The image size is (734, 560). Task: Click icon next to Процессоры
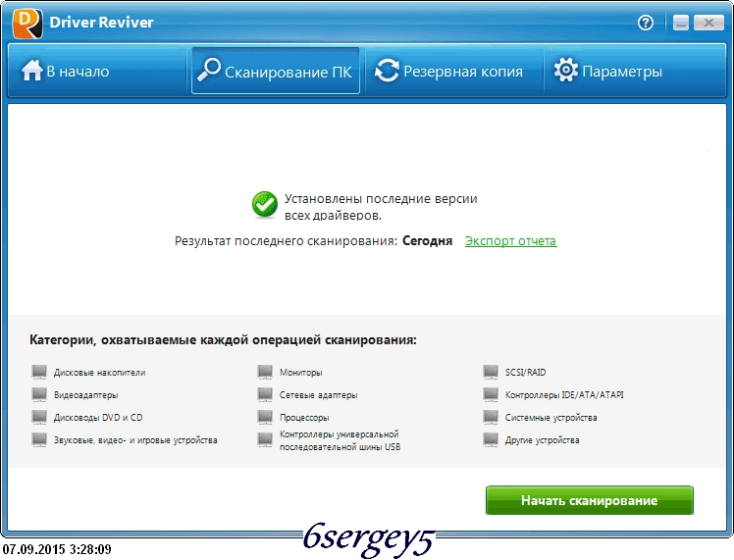tap(265, 417)
